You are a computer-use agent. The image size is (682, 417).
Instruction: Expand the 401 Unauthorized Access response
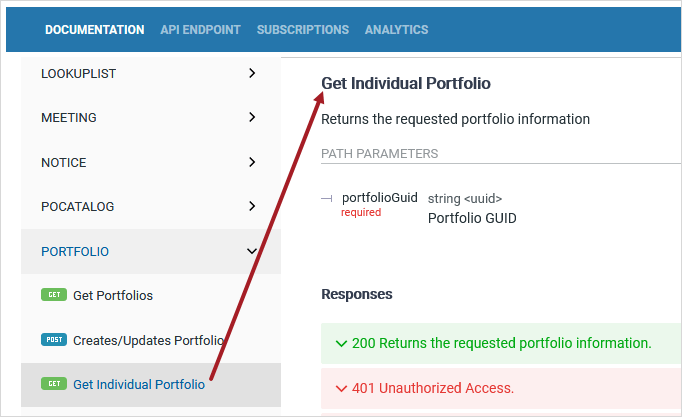click(x=501, y=388)
